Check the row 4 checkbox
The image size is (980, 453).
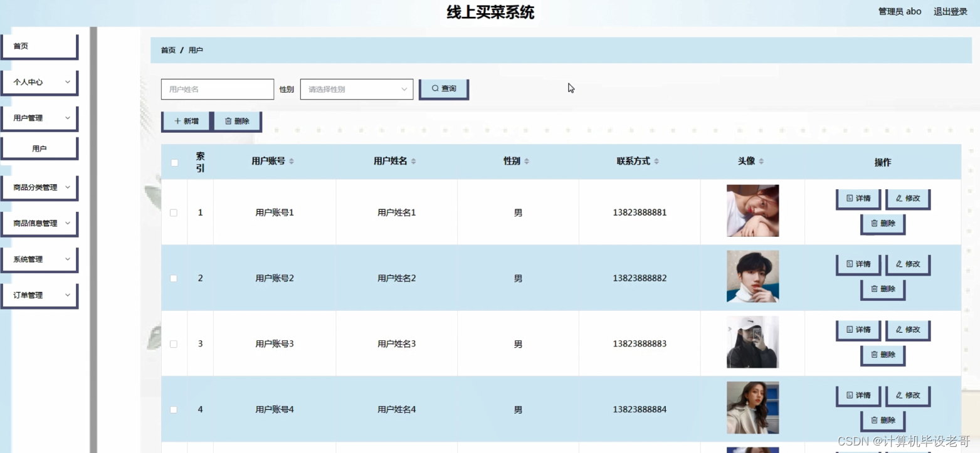click(x=174, y=410)
